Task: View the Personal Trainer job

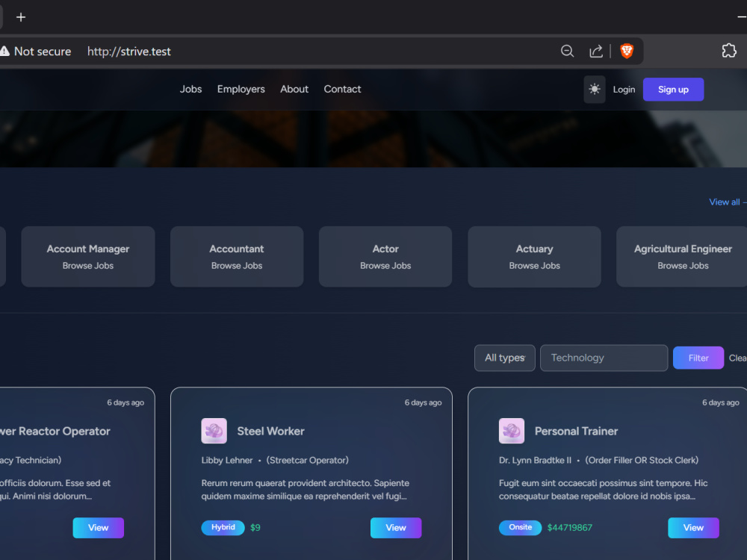Action: click(x=693, y=528)
